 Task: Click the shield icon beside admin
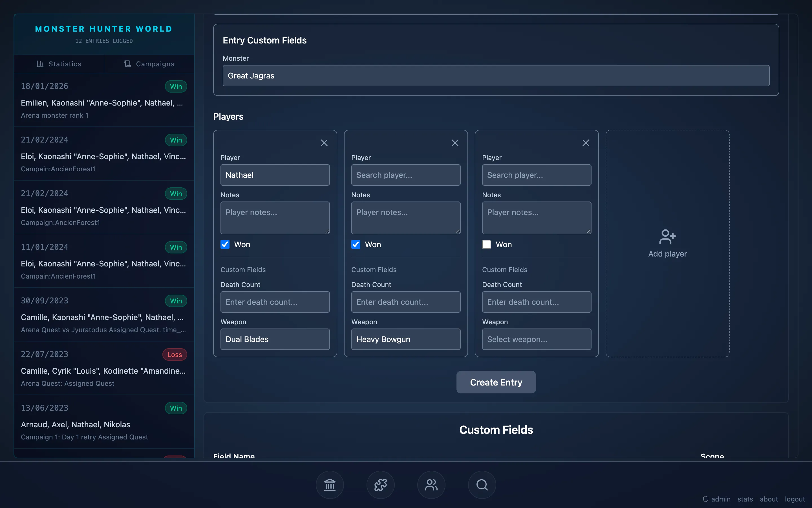[706, 499]
